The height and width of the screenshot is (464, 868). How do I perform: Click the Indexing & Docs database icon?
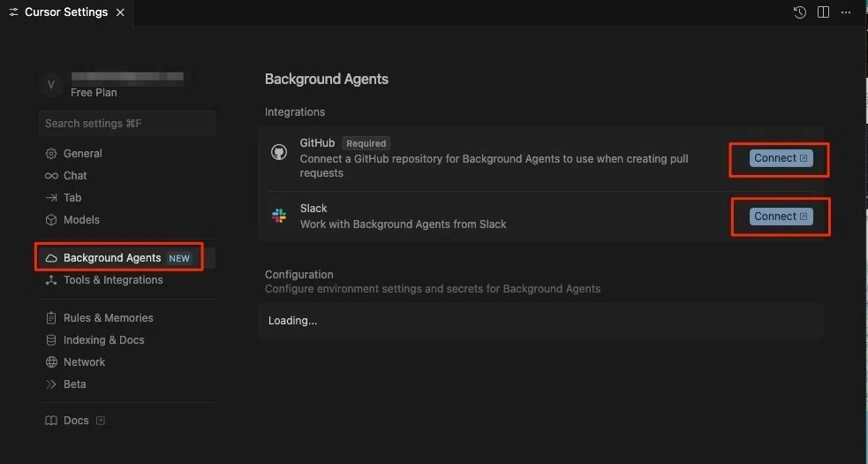coord(51,339)
